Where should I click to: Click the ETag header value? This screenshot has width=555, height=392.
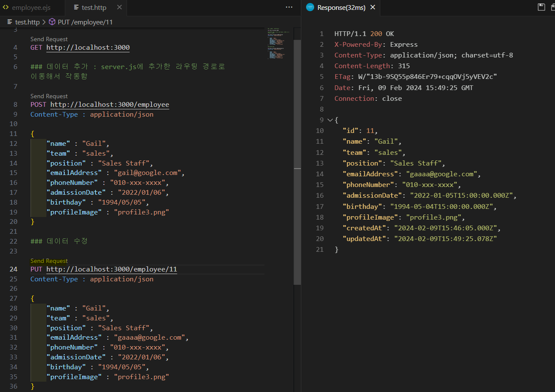pos(428,77)
